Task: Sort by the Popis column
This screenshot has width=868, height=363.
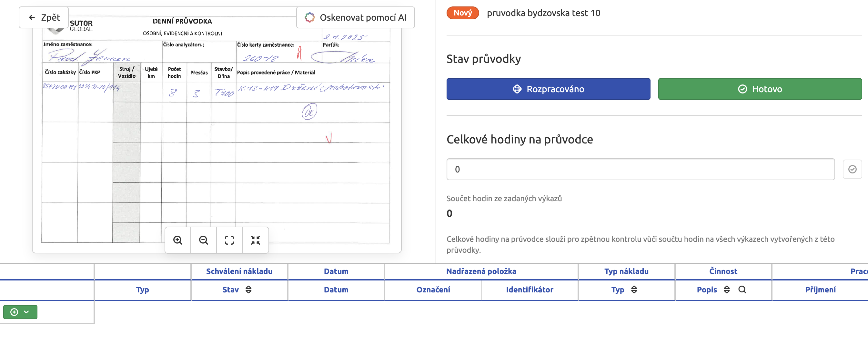Action: point(726,289)
